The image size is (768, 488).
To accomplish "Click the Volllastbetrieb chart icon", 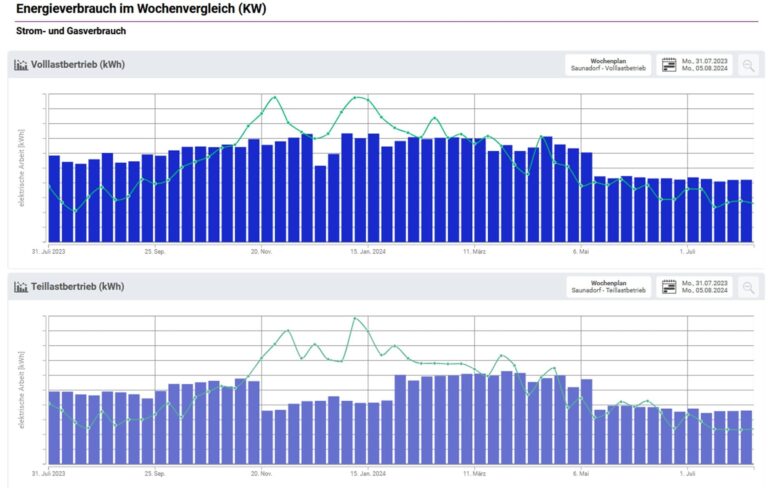I will (21, 65).
